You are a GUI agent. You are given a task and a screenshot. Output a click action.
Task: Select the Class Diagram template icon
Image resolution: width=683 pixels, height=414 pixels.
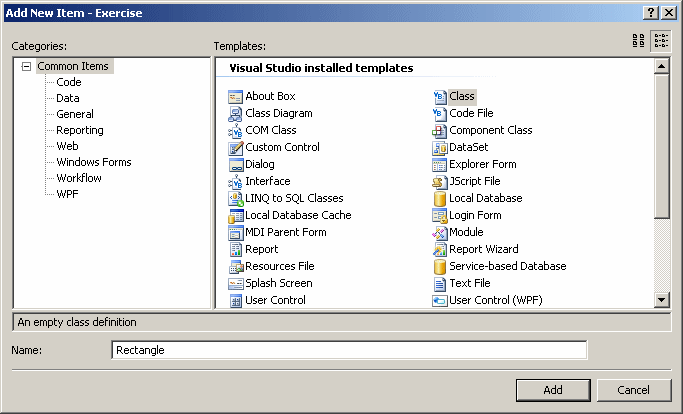(x=235, y=113)
